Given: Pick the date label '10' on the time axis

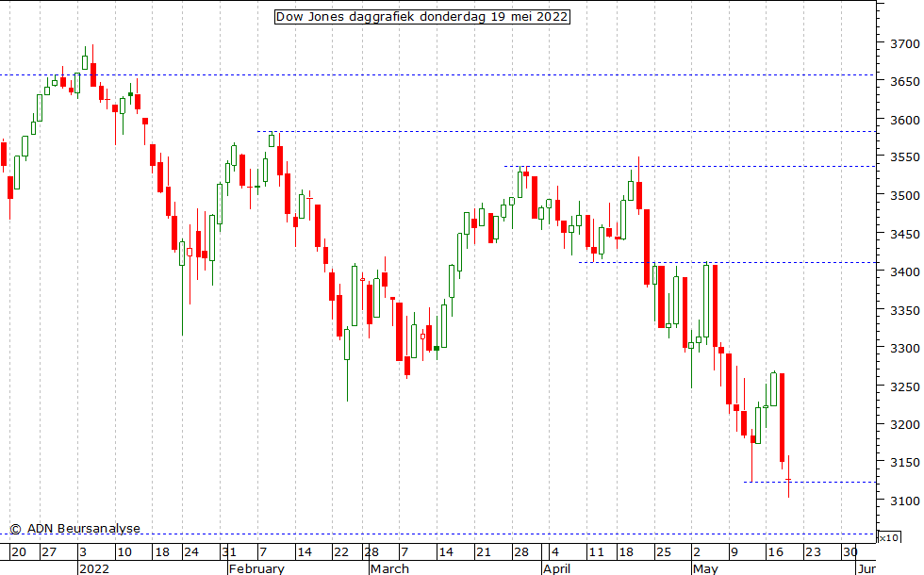Looking at the screenshot, I should (124, 552).
